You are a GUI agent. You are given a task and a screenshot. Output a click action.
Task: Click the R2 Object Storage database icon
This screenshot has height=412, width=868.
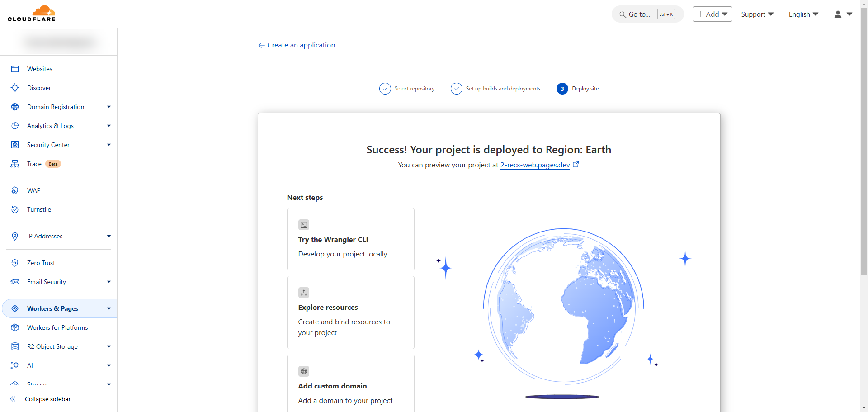tap(15, 346)
